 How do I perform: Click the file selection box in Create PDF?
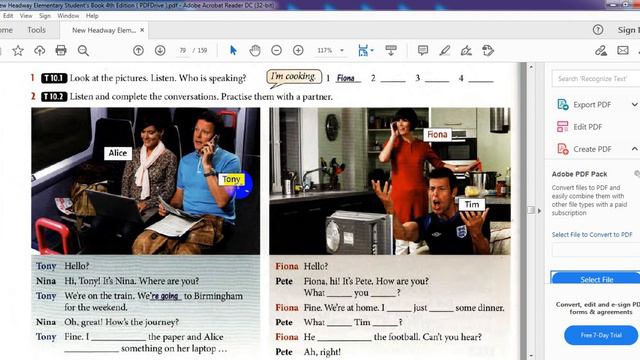pyautogui.click(x=596, y=250)
